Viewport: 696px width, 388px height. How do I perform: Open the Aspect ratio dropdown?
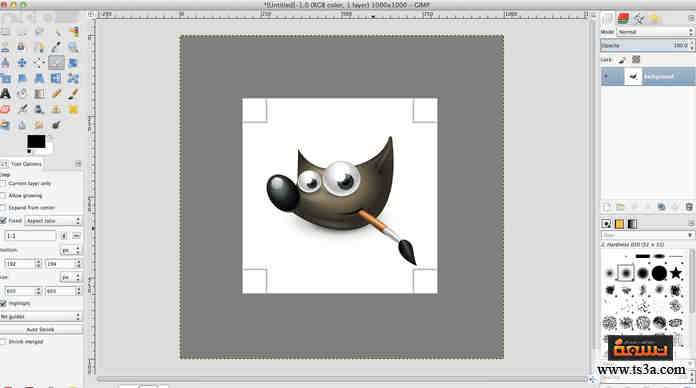click(x=53, y=221)
